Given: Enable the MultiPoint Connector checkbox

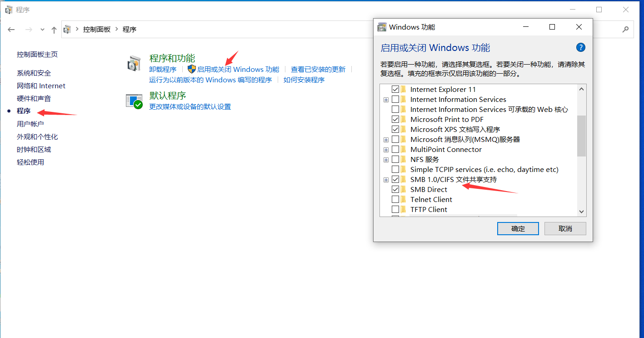Looking at the screenshot, I should 395,149.
